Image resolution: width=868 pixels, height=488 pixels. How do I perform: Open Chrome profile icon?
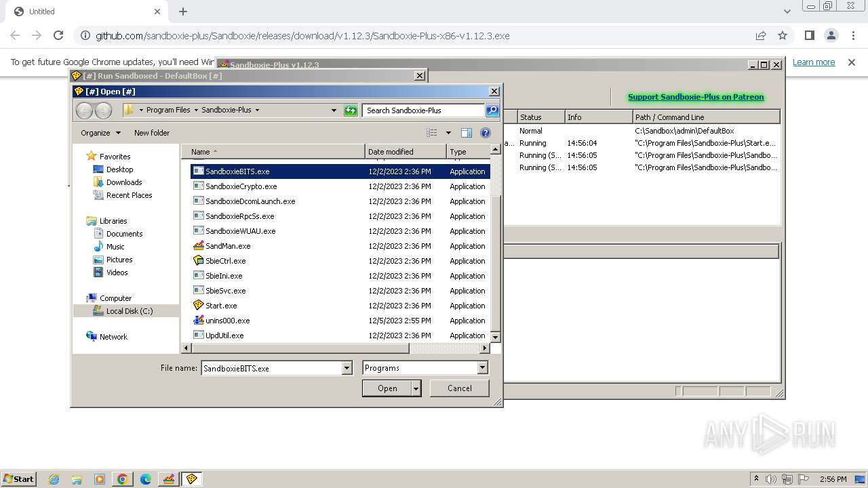[831, 35]
